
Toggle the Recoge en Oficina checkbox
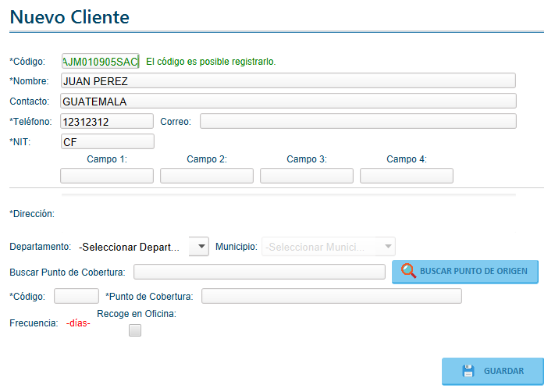pos(135,330)
